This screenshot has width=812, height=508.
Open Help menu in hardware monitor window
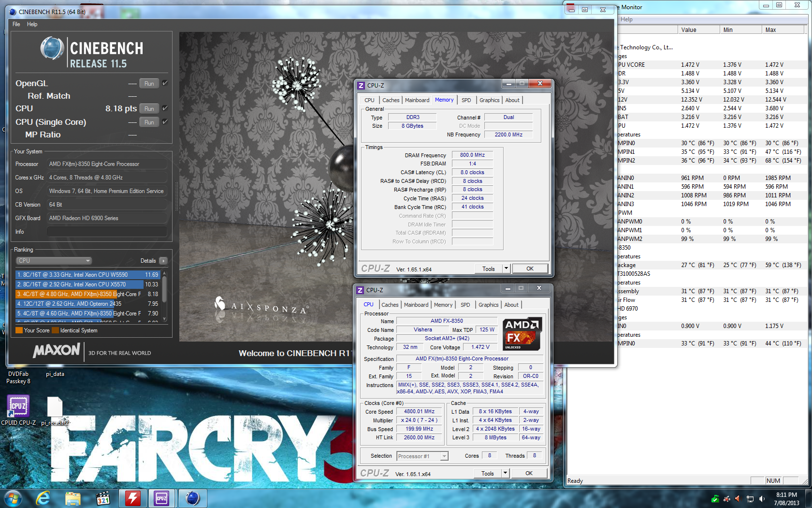pyautogui.click(x=626, y=19)
